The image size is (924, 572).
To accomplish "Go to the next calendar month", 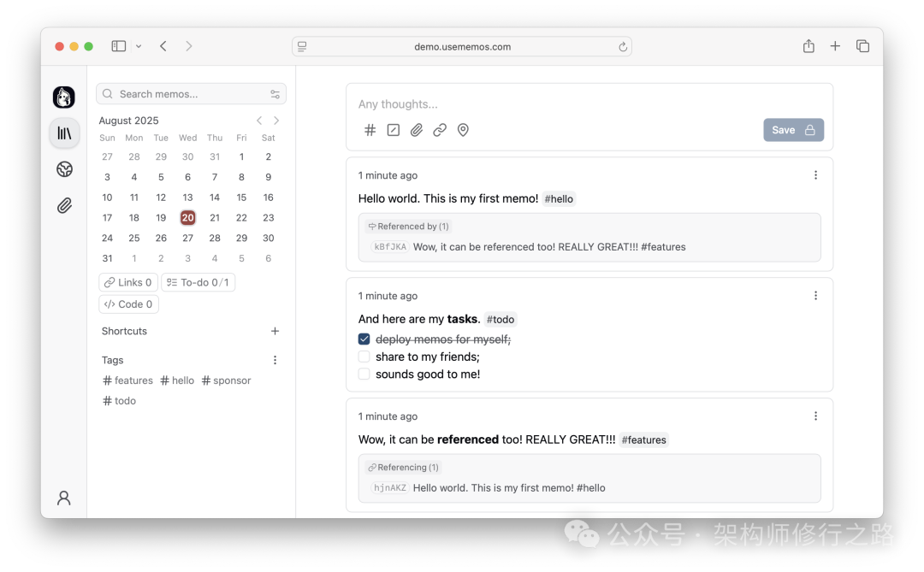I will coord(276,121).
